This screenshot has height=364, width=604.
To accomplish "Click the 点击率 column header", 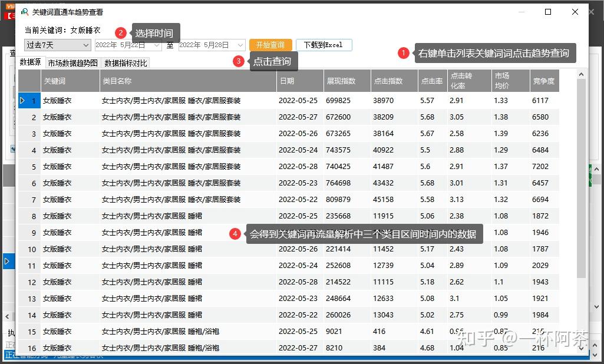I will (432, 81).
